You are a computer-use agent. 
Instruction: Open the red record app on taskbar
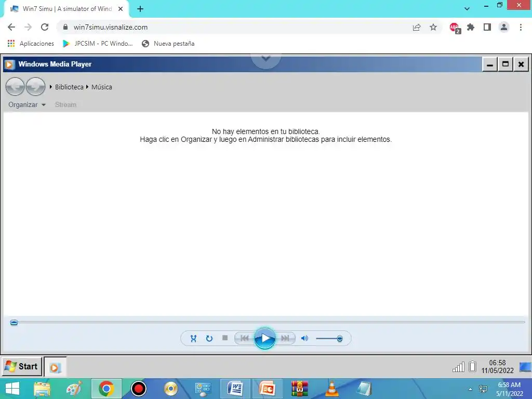click(x=138, y=389)
